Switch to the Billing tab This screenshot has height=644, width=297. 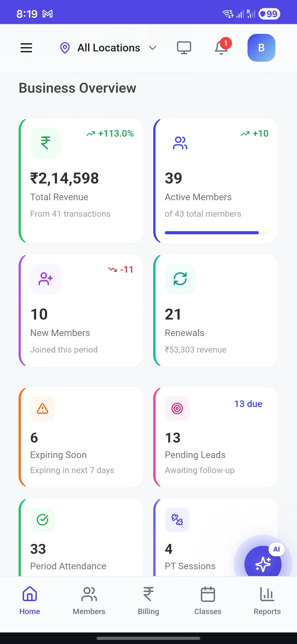pos(148,600)
